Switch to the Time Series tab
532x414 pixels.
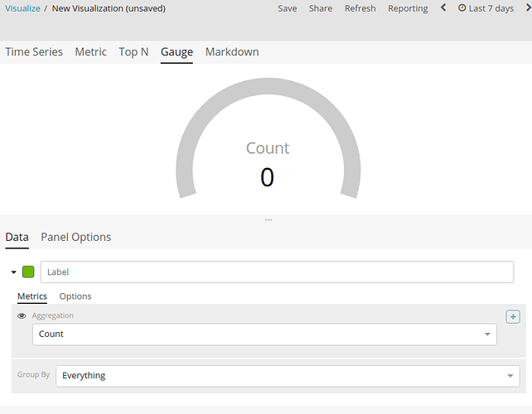34,52
